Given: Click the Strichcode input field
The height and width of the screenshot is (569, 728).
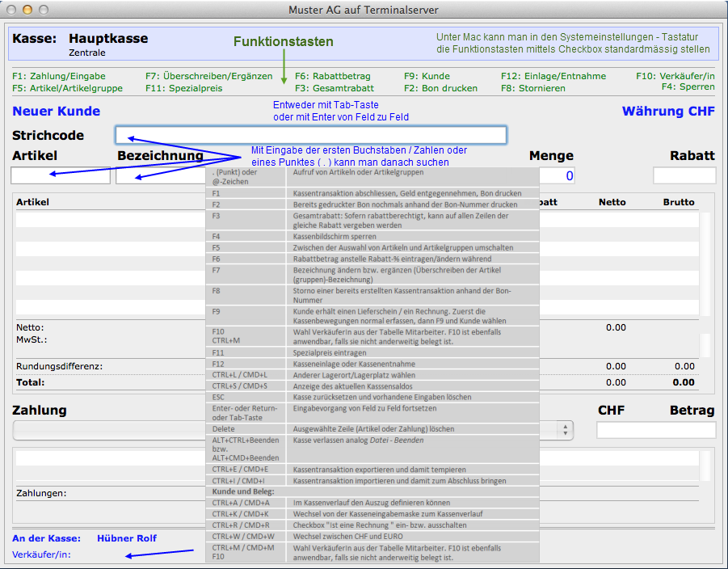Looking at the screenshot, I should point(311,135).
